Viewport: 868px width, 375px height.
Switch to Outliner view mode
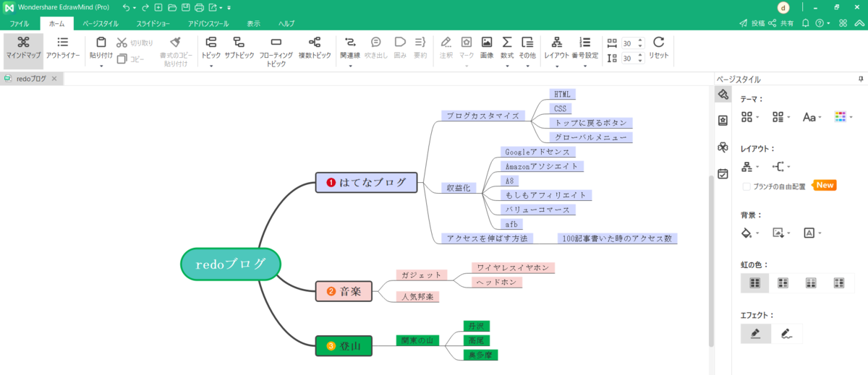pyautogui.click(x=63, y=49)
